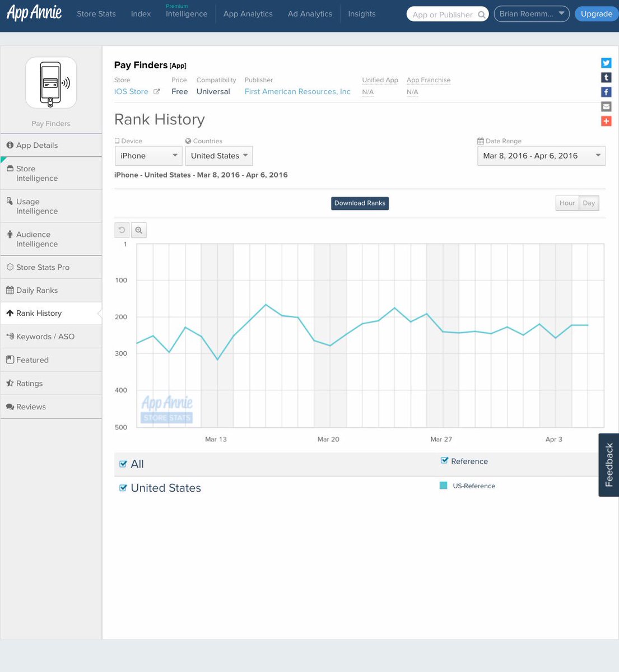Viewport: 619px width, 672px height.
Task: Open the Brian Roemm account menu
Action: coord(532,14)
